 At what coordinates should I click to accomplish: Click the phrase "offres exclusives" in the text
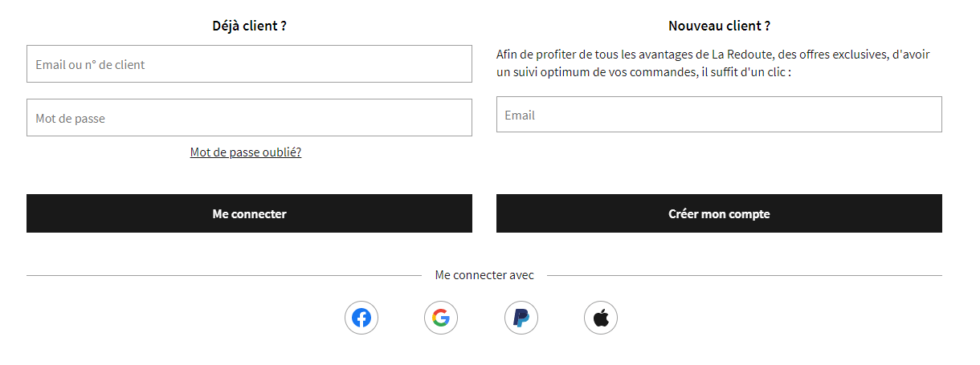point(839,55)
